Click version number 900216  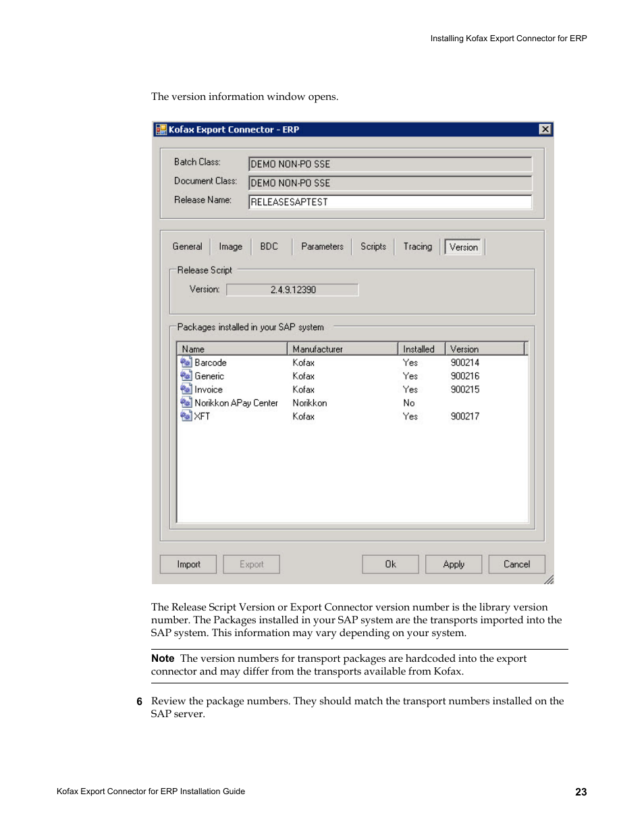465,376
